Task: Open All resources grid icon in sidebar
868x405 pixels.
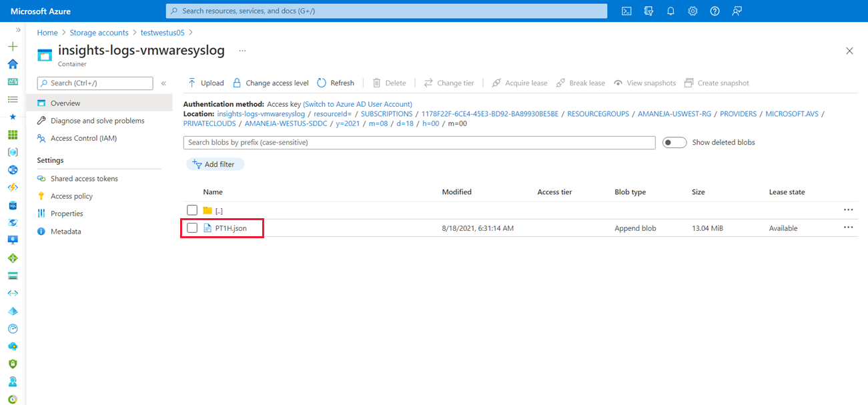Action: pyautogui.click(x=13, y=135)
